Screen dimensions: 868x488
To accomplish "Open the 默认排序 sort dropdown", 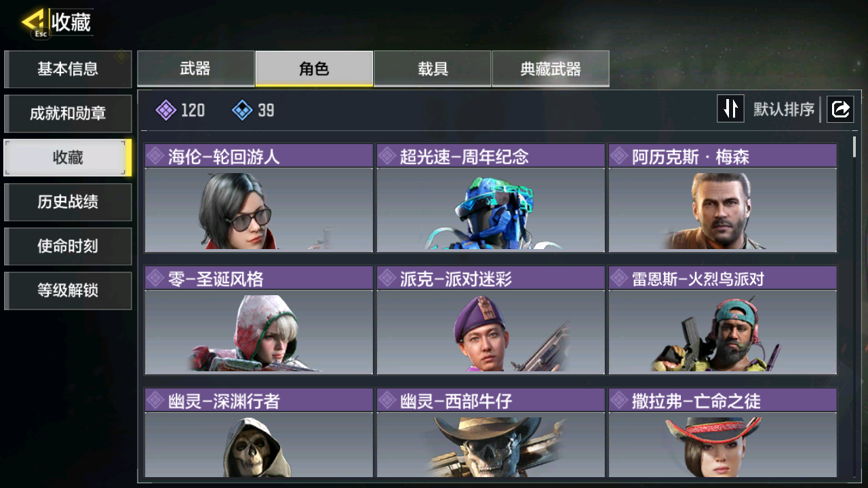I will tap(784, 109).
